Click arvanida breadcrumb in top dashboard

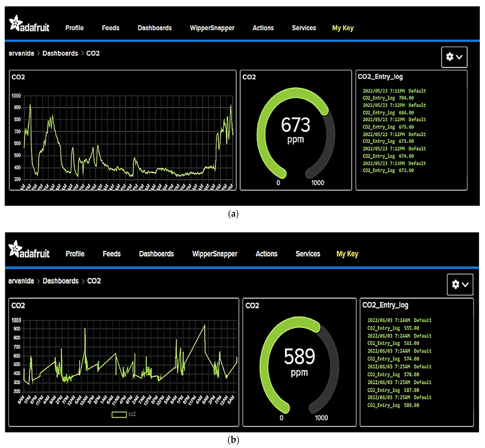point(21,53)
